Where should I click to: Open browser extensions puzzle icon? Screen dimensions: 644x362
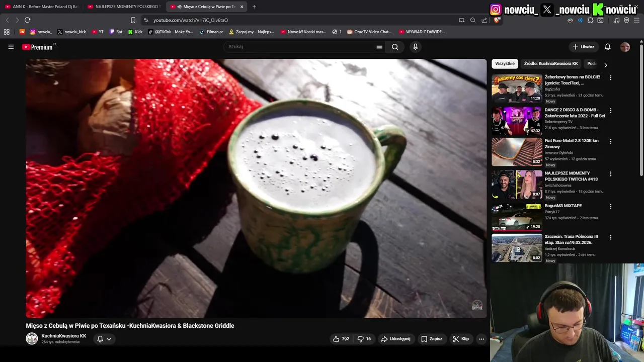(590, 20)
